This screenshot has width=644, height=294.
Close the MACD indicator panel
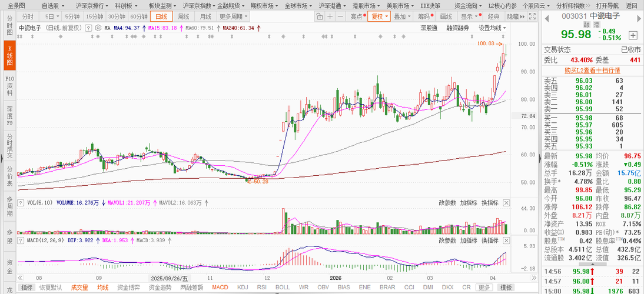[x=506, y=240]
